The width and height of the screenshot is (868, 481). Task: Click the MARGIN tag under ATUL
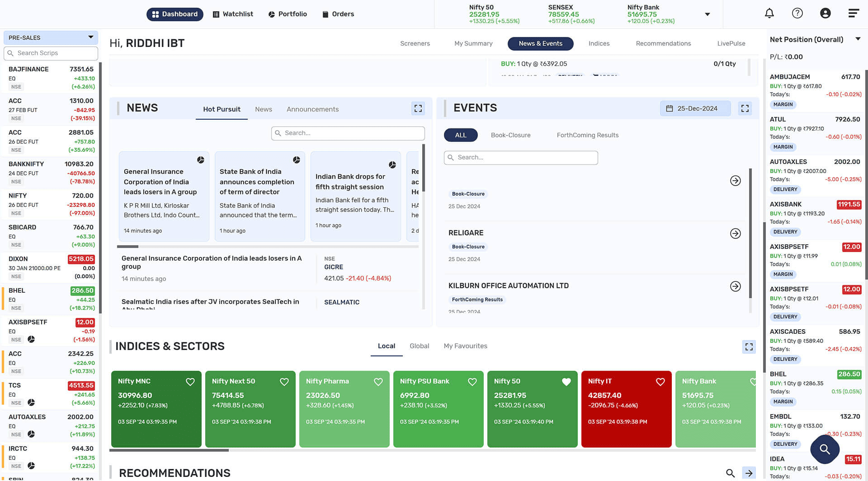click(783, 147)
